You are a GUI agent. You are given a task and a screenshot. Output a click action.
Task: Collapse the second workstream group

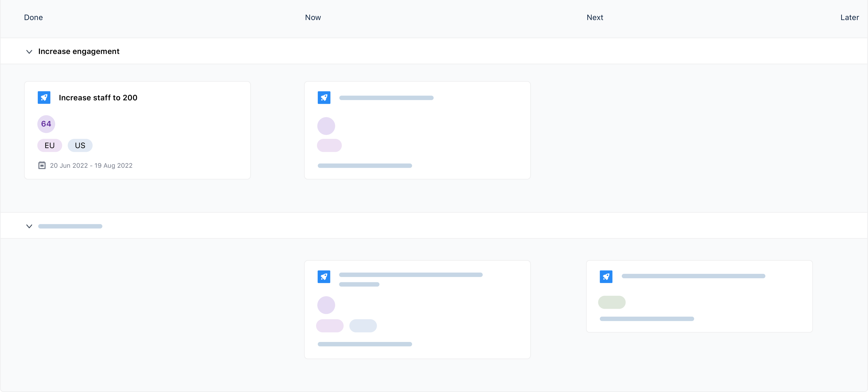[x=29, y=226]
